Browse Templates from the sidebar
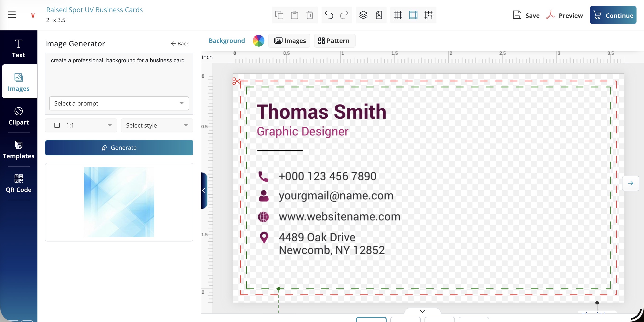 point(18,150)
